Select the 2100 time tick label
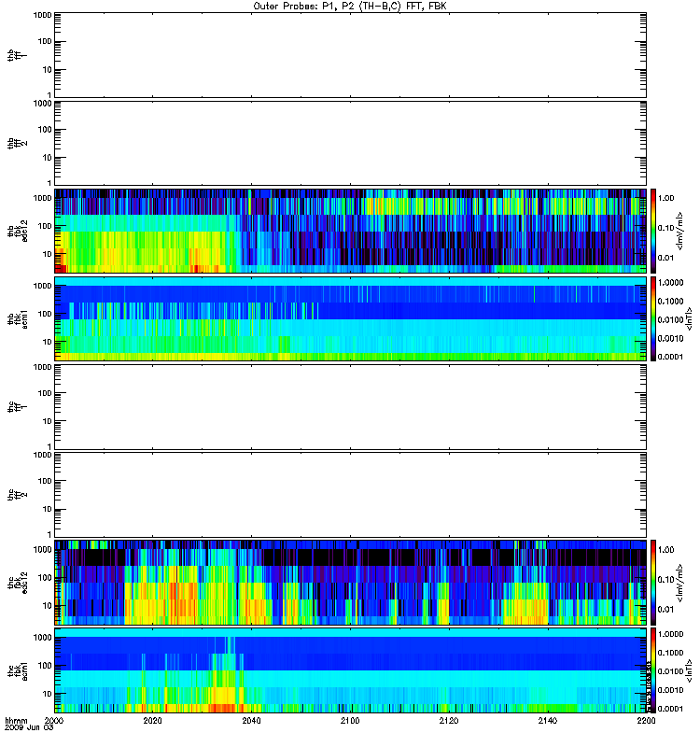700x747 pixels. tap(350, 721)
